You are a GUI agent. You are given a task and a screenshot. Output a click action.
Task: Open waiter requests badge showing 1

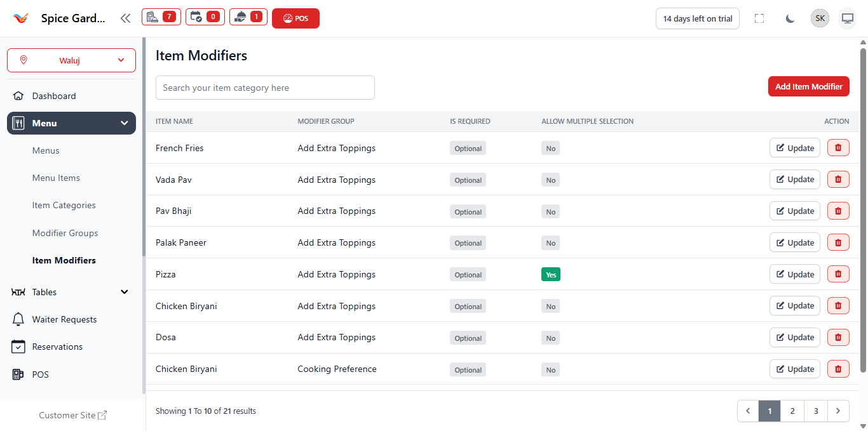click(248, 17)
